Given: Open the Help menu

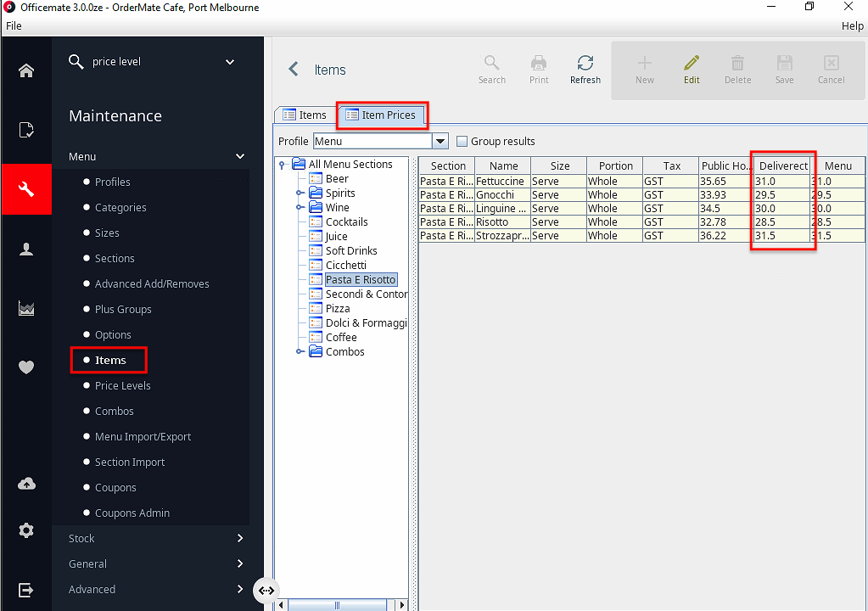Looking at the screenshot, I should click(x=852, y=25).
